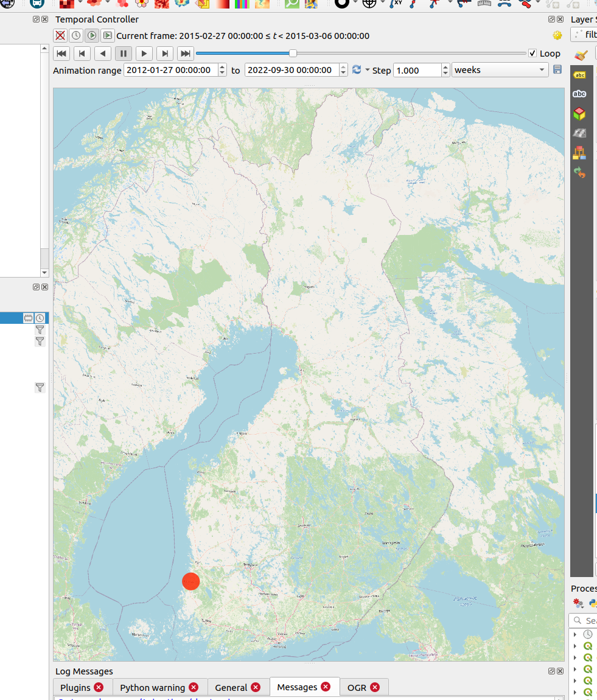Turn off temporal navigation (red crossed icon)
This screenshot has width=597, height=700.
coord(60,35)
